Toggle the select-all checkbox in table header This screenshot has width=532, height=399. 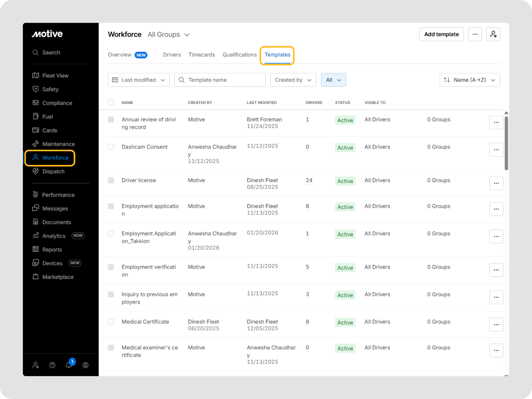tap(111, 102)
